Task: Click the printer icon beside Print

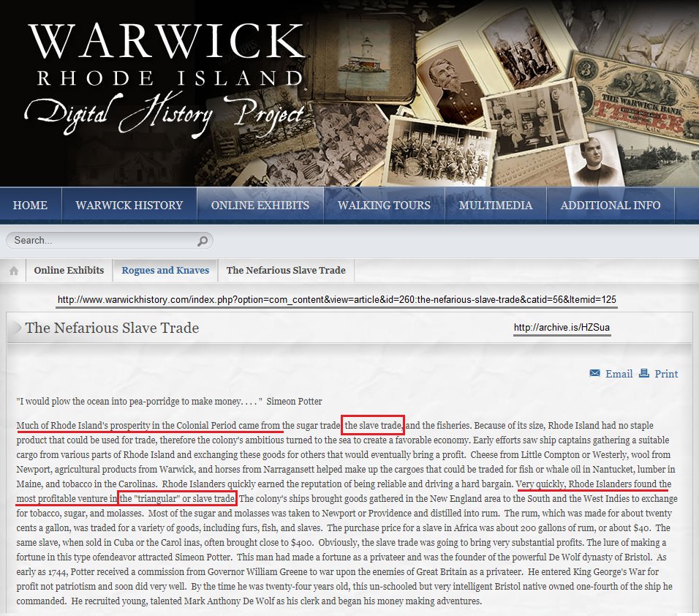Action: (644, 374)
